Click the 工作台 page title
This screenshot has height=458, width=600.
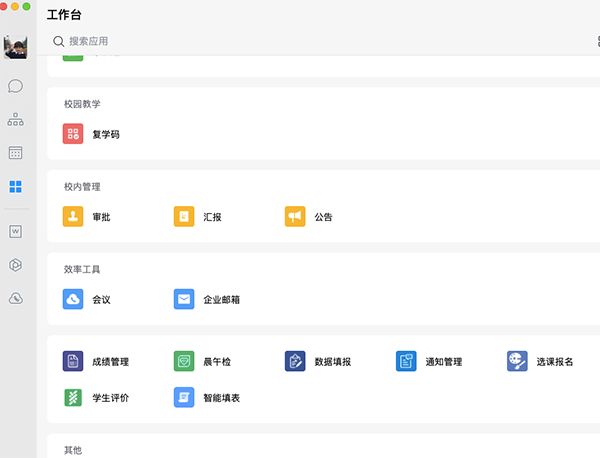coord(64,15)
